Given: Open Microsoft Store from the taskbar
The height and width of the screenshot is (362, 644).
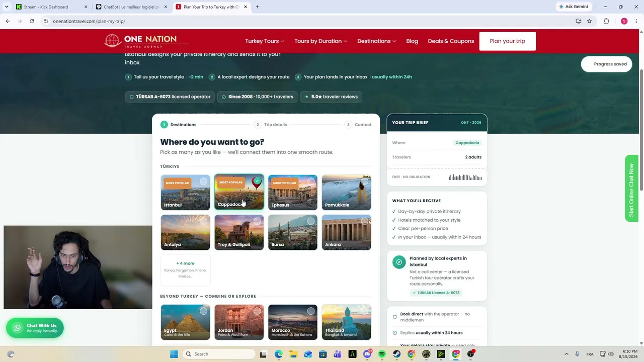Looking at the screenshot, I should [323, 354].
